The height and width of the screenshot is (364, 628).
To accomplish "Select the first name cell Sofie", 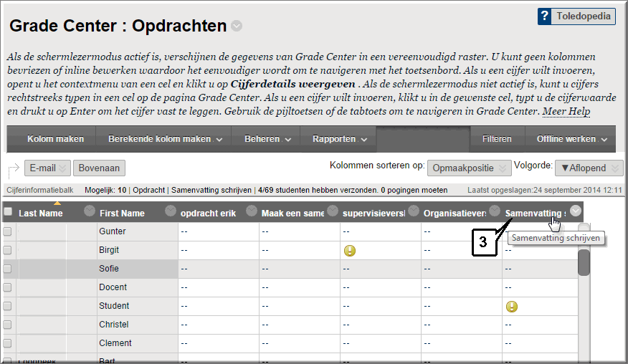I will 109,269.
